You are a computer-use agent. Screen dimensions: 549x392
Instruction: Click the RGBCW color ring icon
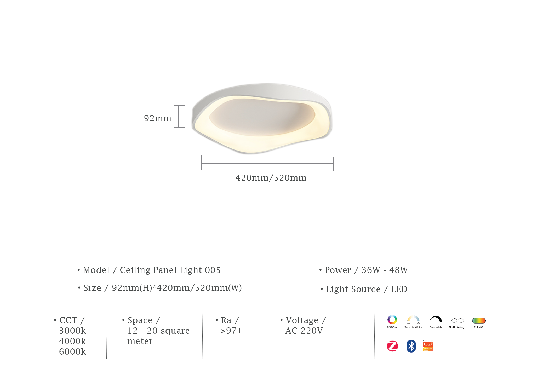pos(392,320)
